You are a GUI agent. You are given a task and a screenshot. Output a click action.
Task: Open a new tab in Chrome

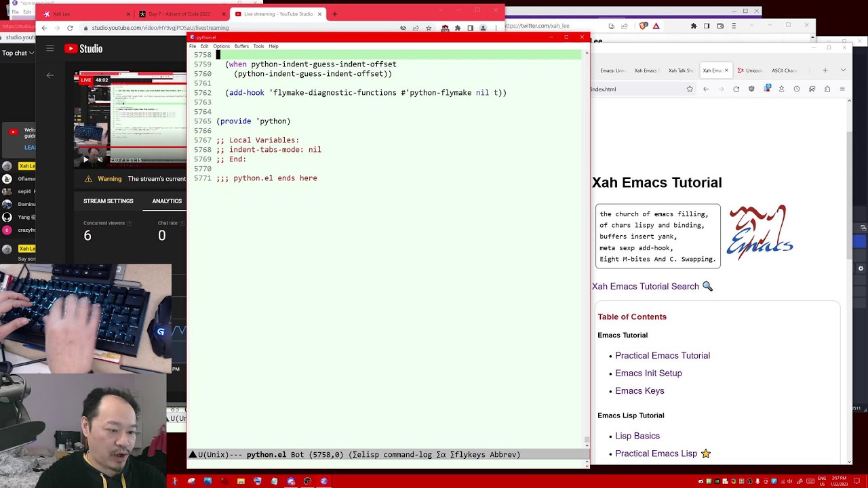334,14
